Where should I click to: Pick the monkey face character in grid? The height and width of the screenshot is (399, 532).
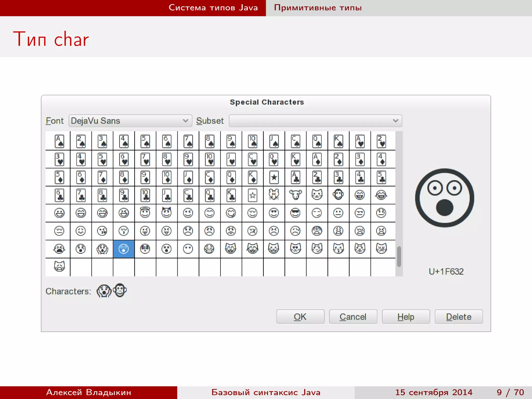tap(338, 195)
